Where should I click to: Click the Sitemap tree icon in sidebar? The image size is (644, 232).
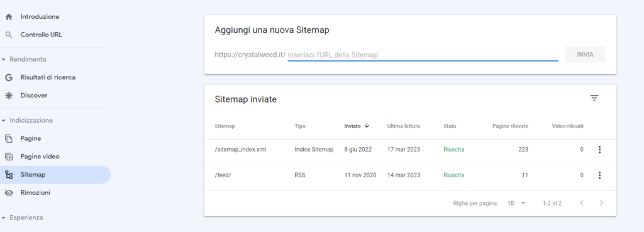click(x=9, y=175)
